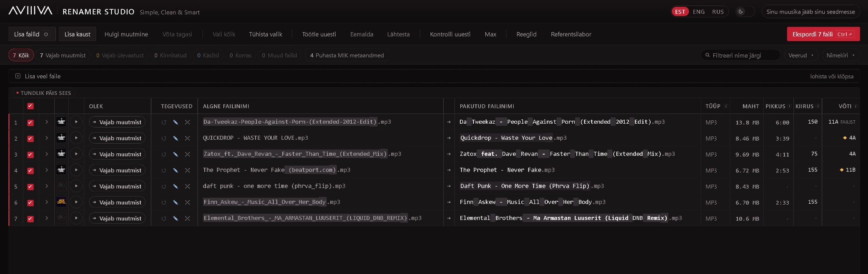The image size is (868, 274).
Task: Click the Lisa kaust button
Action: pos(78,34)
